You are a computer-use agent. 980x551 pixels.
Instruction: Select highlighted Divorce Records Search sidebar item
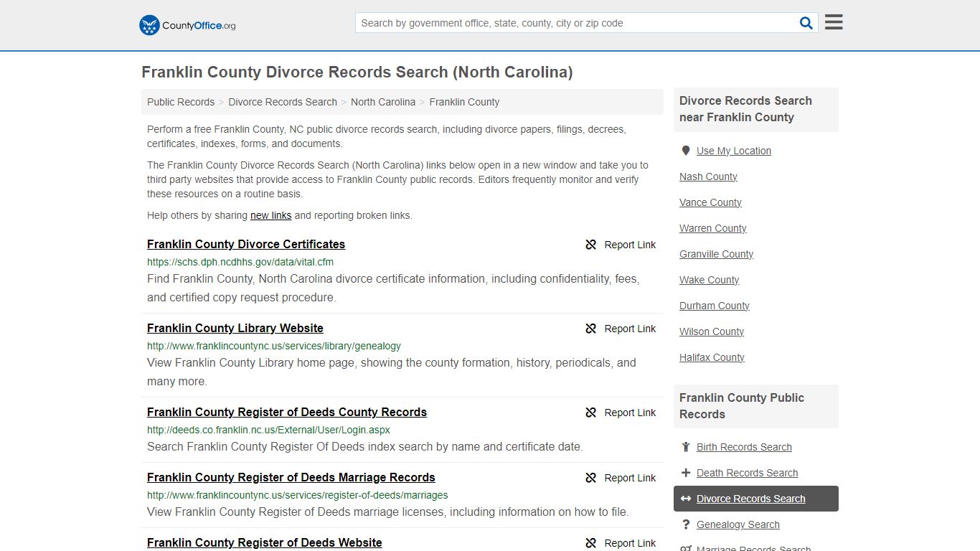[755, 499]
